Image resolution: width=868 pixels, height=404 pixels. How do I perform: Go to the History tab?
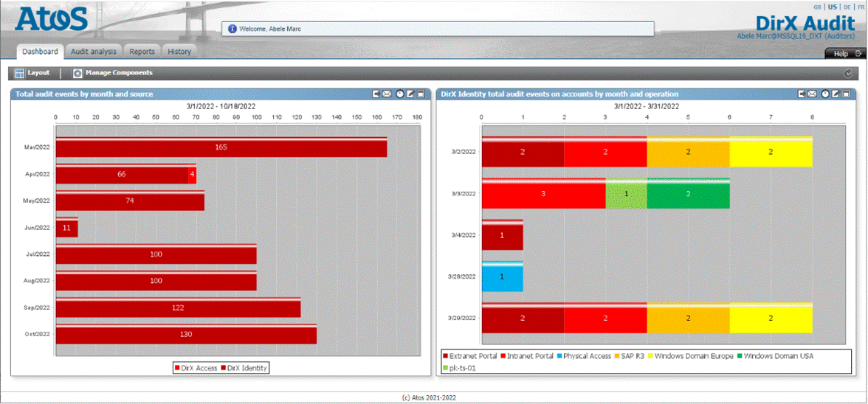179,52
